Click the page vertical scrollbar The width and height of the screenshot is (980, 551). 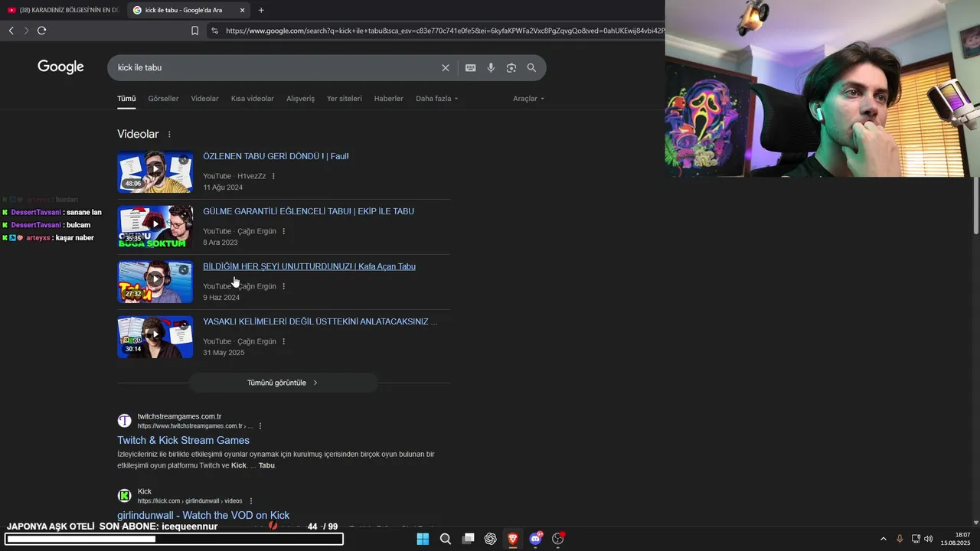[x=975, y=207]
